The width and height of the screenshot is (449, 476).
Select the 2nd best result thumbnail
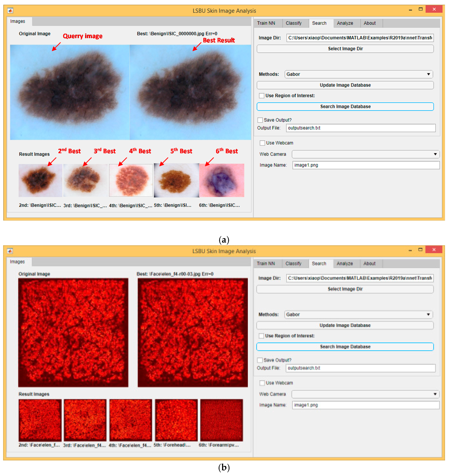point(41,180)
